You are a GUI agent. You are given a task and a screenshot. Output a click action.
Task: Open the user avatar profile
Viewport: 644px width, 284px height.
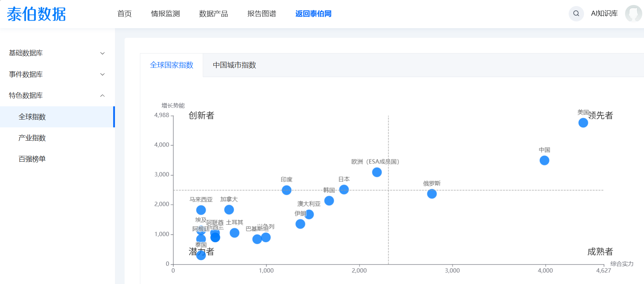pos(633,14)
